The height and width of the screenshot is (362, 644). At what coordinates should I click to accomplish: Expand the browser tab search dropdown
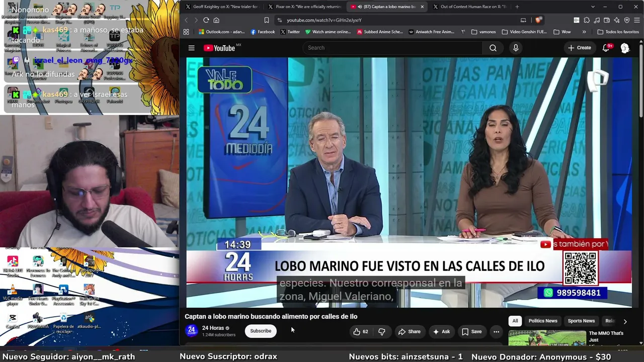click(593, 7)
